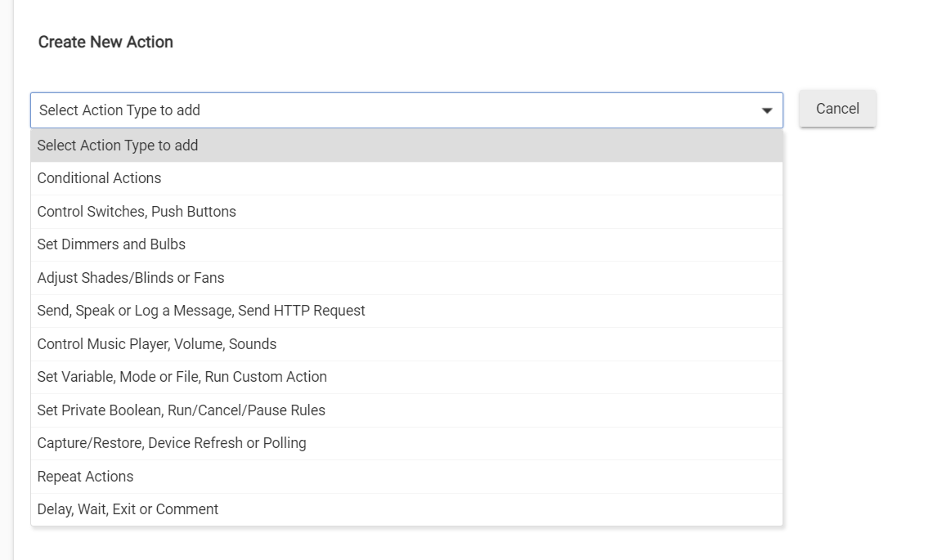Click the Select Action Type combo box field
Viewport: 933px width, 560px height.
pyautogui.click(x=406, y=110)
